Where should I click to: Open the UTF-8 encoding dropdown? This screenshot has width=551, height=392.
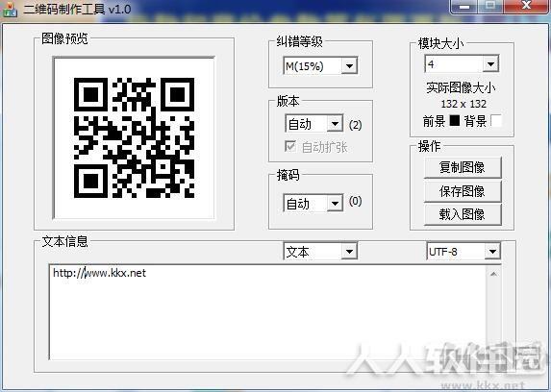coord(463,251)
